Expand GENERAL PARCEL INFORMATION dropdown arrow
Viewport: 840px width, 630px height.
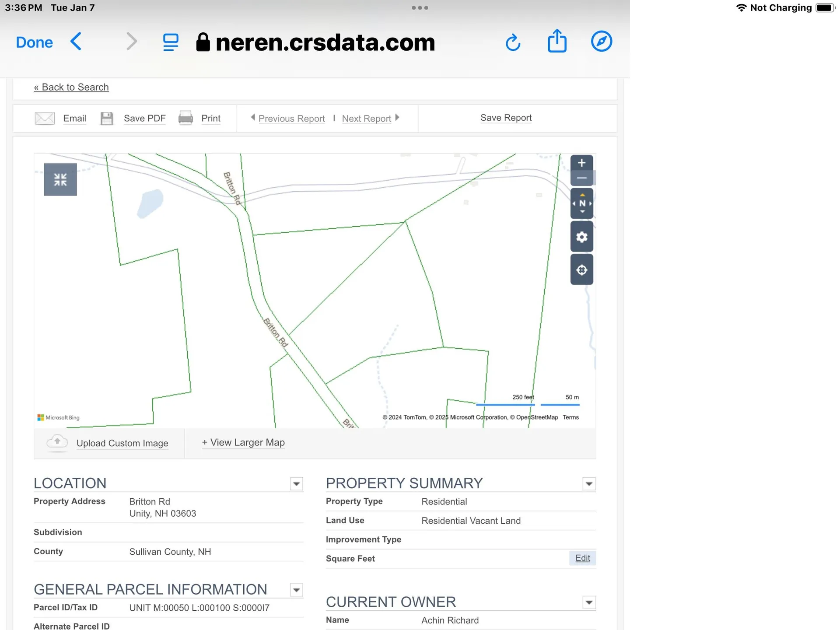(296, 590)
